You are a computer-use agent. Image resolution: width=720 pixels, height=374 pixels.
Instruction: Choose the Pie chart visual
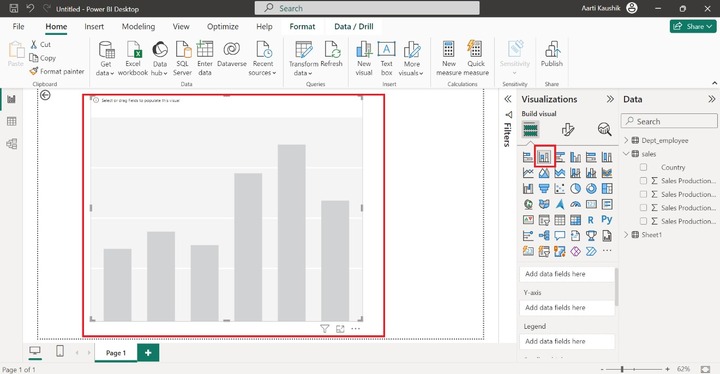pyautogui.click(x=575, y=188)
